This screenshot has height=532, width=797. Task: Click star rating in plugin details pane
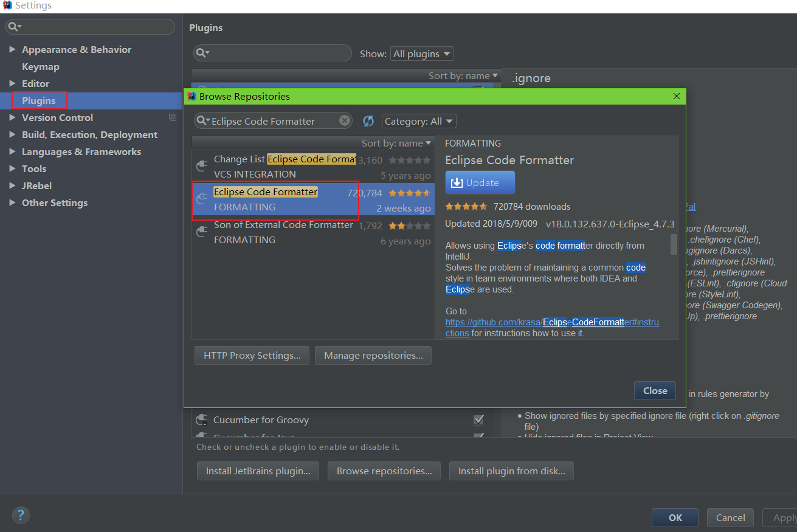coord(466,207)
